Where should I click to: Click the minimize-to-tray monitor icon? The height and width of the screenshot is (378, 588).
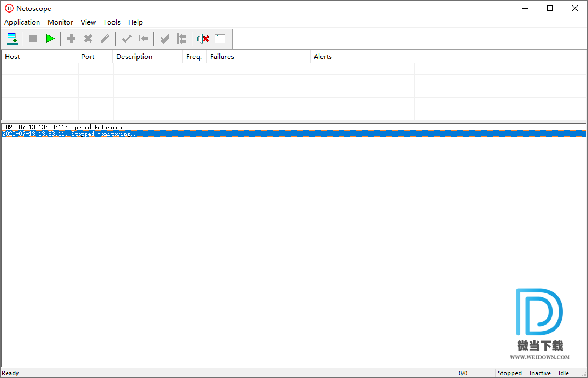point(13,39)
